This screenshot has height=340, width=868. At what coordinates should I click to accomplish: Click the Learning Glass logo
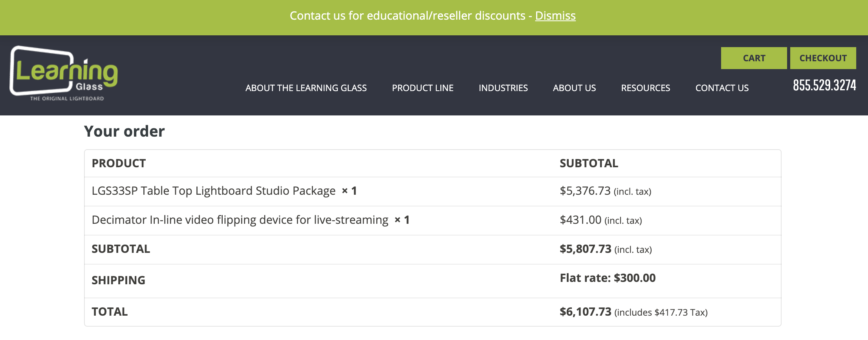pos(64,74)
